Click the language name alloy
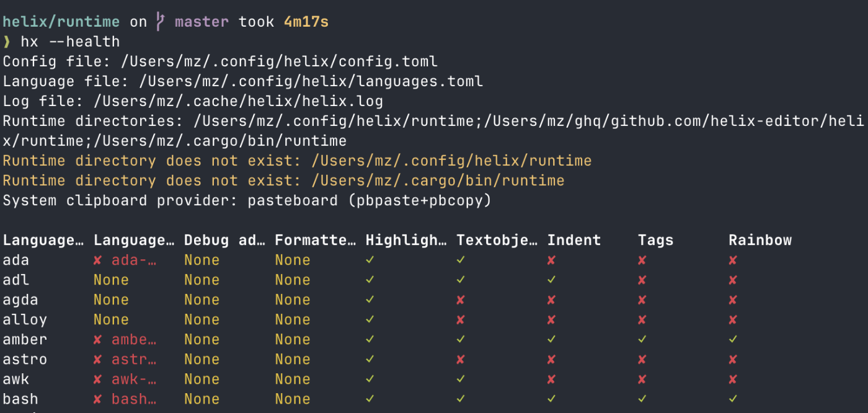 [25, 320]
